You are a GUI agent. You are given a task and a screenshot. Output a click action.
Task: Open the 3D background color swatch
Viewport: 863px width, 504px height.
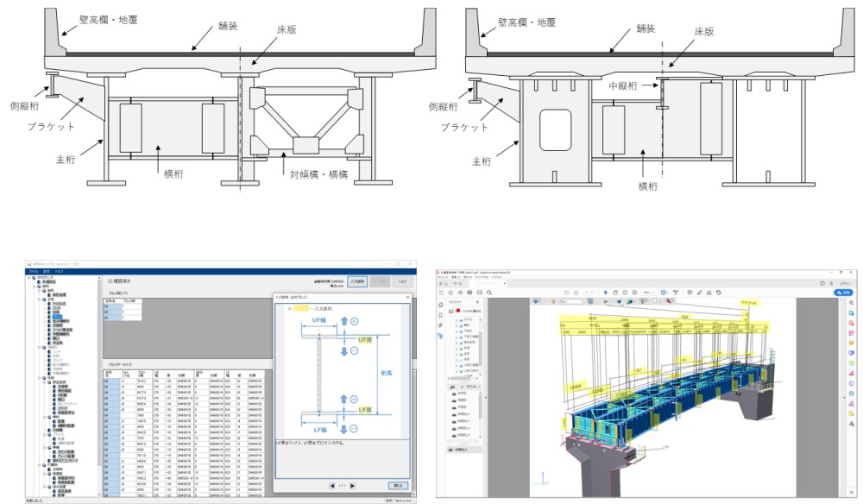(655, 301)
